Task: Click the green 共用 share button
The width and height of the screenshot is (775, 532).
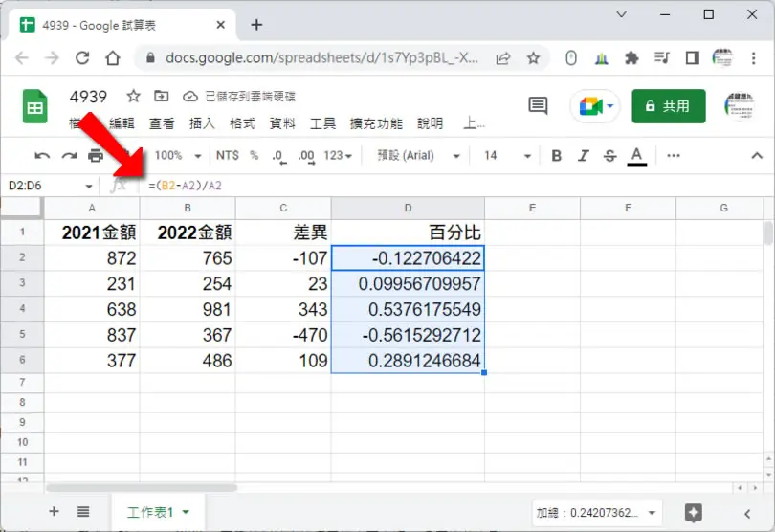Action: pos(668,106)
